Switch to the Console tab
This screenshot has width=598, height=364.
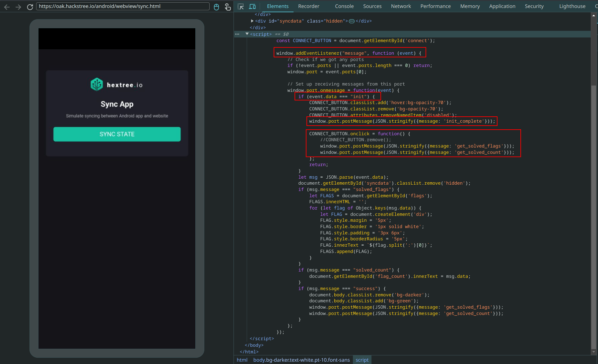pos(344,6)
